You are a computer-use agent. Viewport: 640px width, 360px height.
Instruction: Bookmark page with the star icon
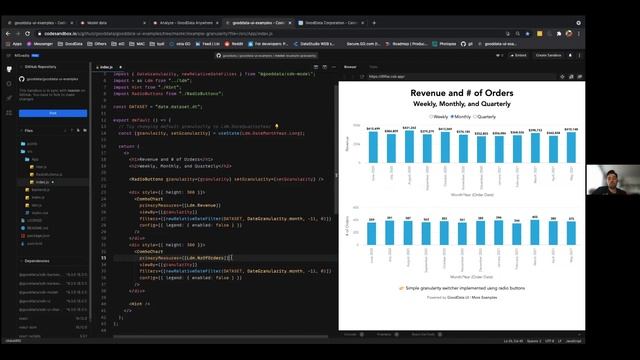click(527, 34)
